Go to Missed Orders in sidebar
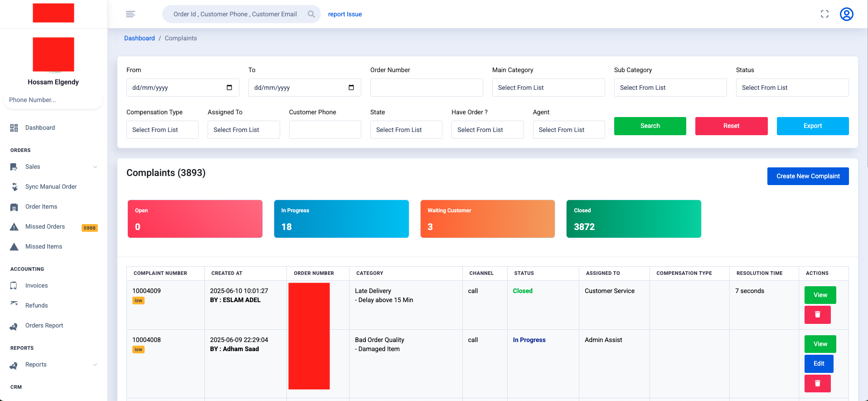 coord(45,227)
